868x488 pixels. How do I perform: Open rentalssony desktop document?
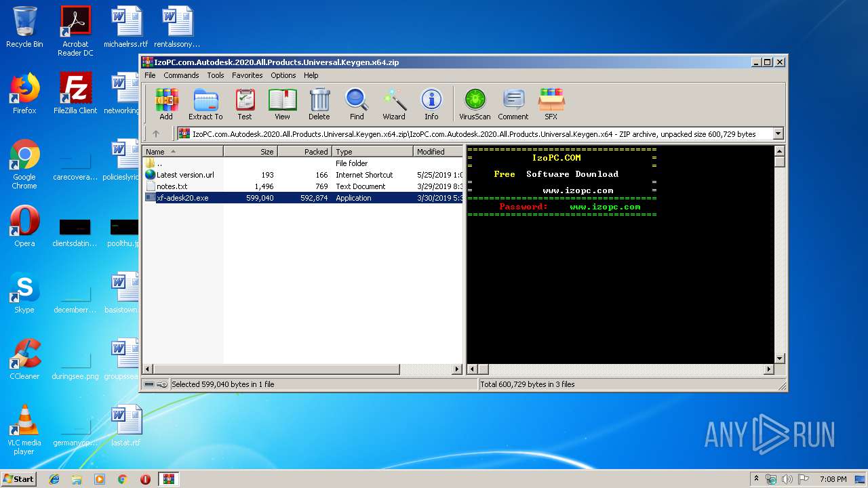pos(177,27)
